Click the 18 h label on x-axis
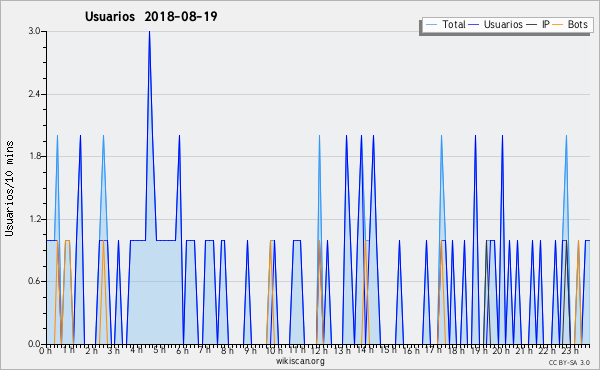The width and height of the screenshot is (600, 370). click(456, 350)
